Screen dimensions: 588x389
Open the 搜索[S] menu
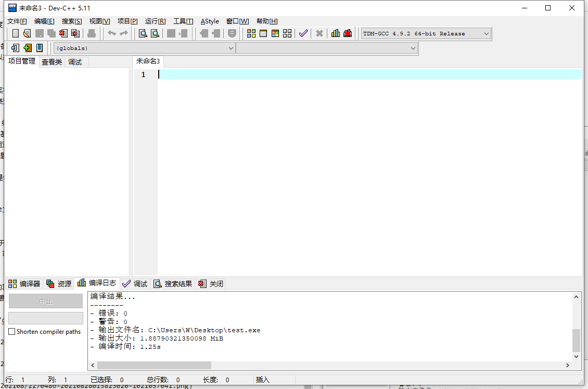pyautogui.click(x=72, y=21)
